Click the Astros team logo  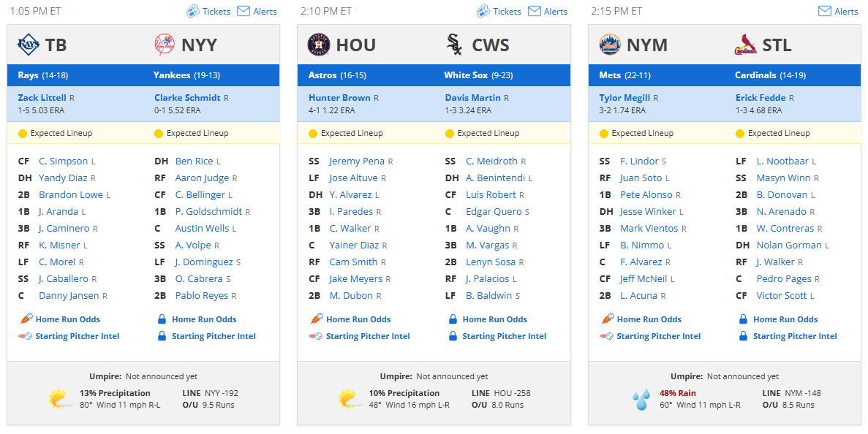(x=319, y=45)
